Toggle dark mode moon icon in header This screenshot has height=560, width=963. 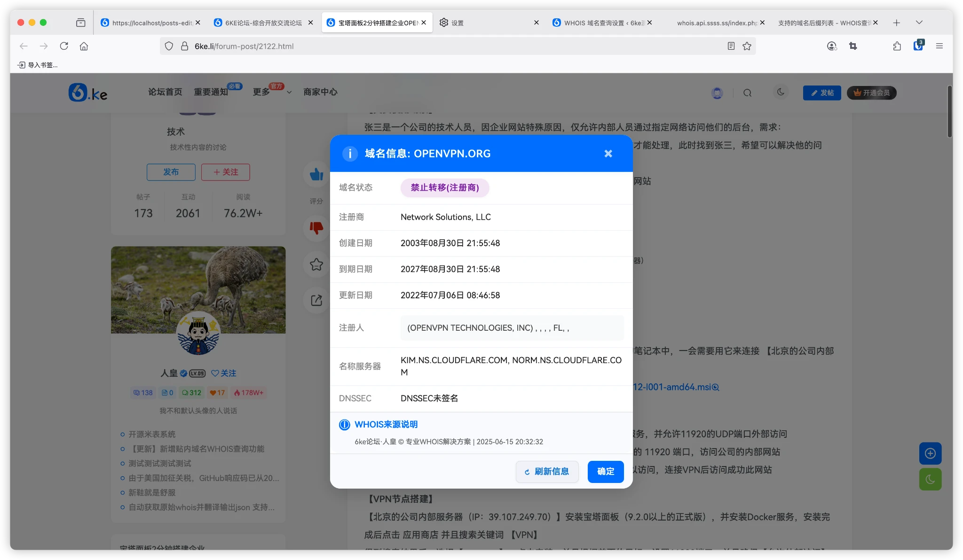click(x=781, y=92)
